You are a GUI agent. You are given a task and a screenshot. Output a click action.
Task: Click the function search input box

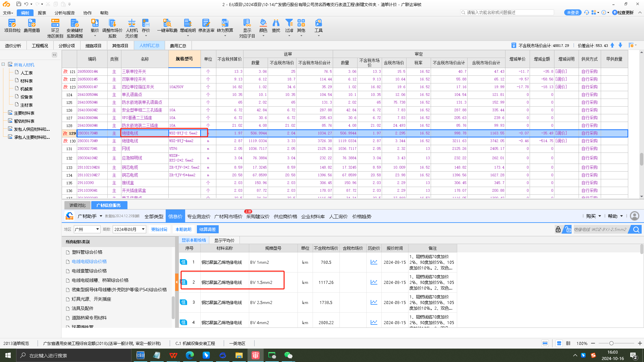[x=507, y=12]
